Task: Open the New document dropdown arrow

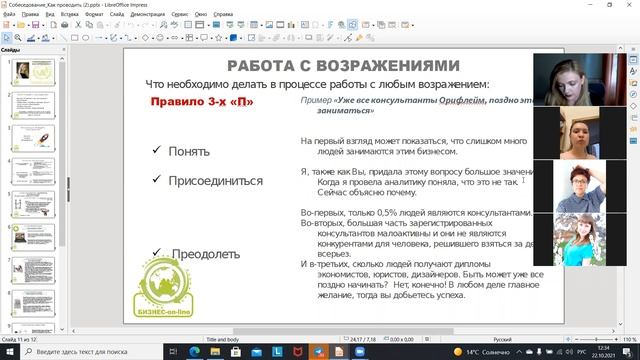Action: 13,26
